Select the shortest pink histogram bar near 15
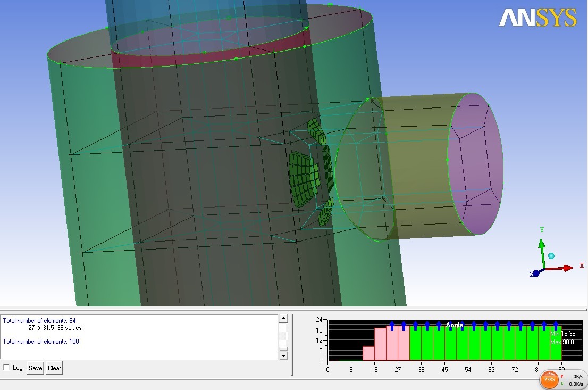This screenshot has width=588, height=390. (x=368, y=353)
